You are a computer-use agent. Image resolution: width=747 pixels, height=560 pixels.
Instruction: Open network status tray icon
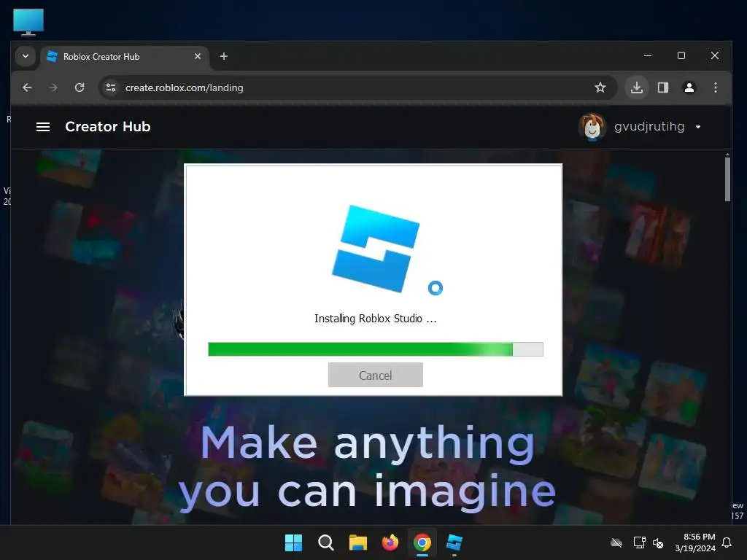[x=639, y=542]
